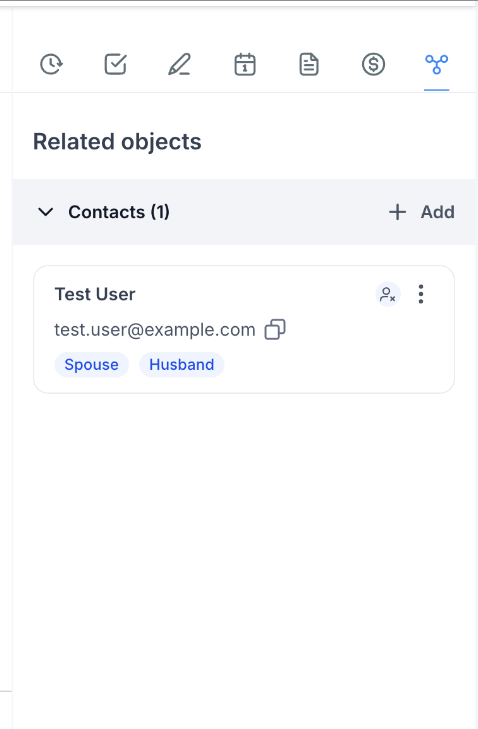Copy the email address with copy icon
This screenshot has height=729, width=478.
(275, 330)
